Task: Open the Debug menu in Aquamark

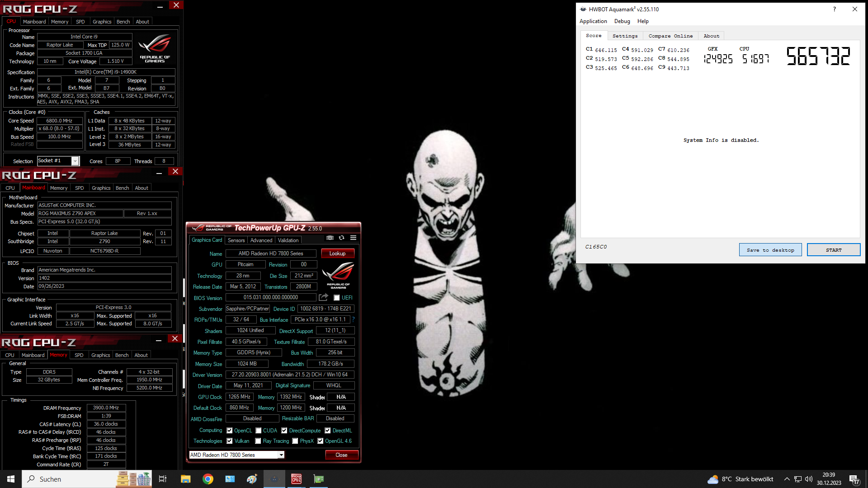Action: (x=622, y=21)
